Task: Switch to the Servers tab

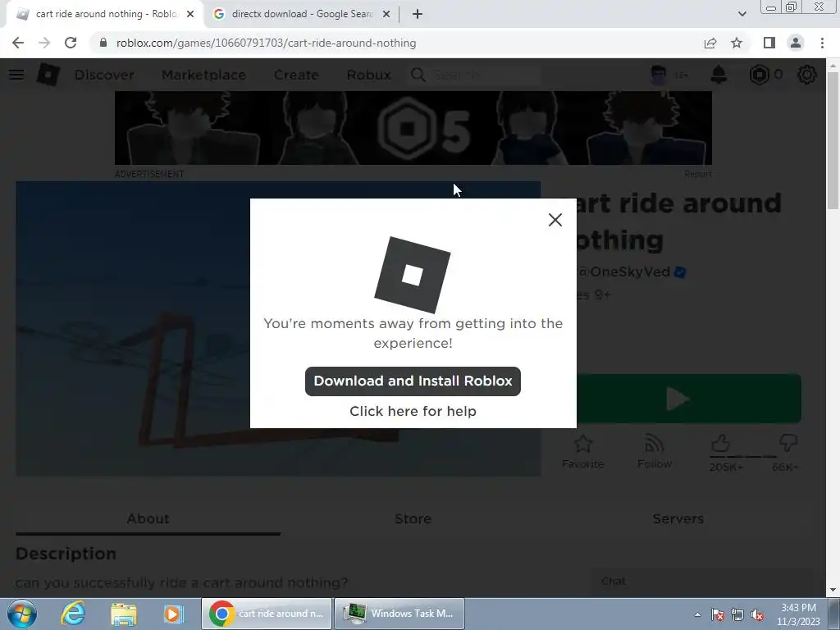Action: [678, 518]
